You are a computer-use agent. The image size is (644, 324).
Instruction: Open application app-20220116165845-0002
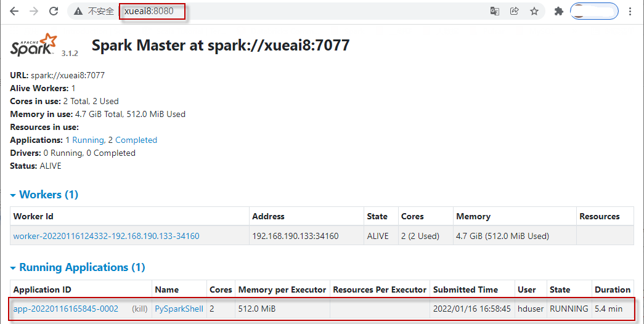click(x=65, y=309)
